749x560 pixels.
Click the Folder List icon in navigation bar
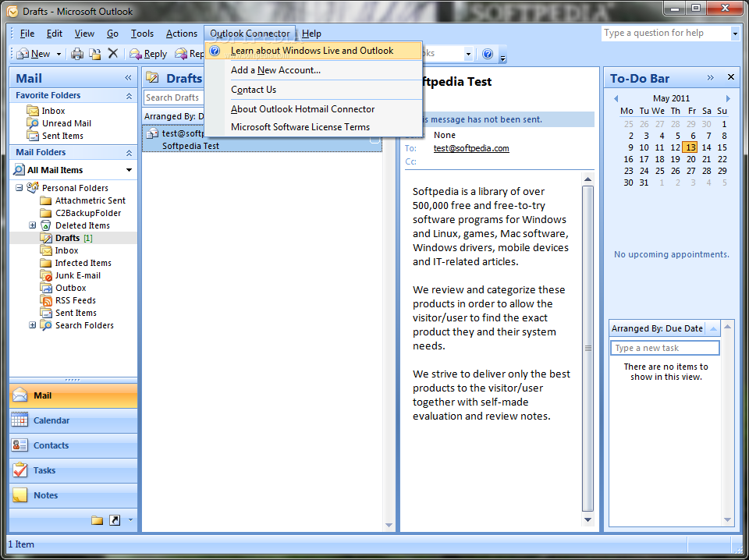tap(97, 520)
